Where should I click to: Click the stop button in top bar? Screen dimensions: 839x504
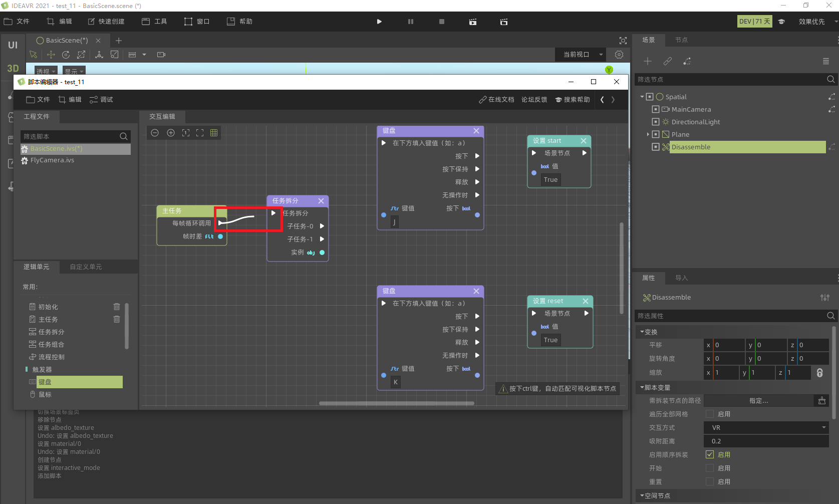point(442,22)
